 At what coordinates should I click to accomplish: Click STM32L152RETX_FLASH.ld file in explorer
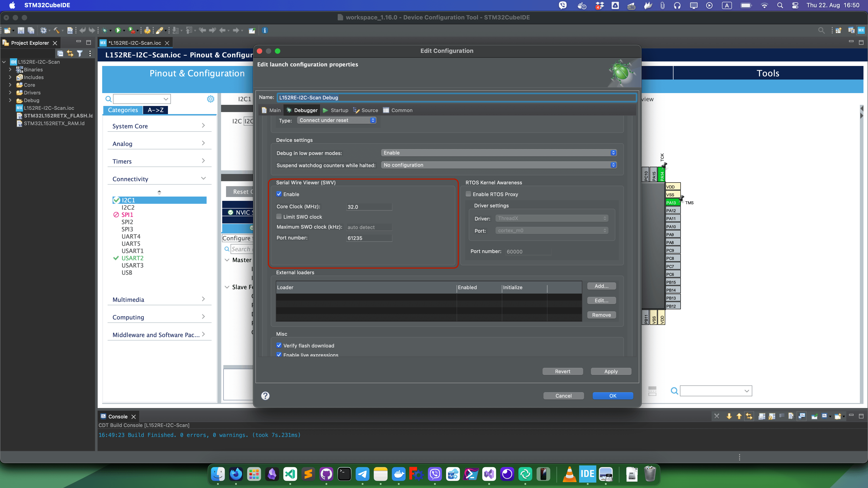(58, 115)
